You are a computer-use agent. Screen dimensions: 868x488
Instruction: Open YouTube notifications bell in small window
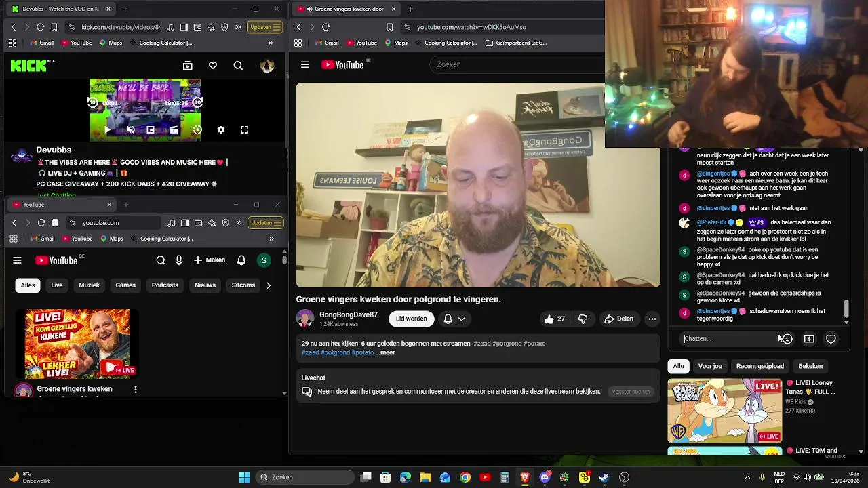(241, 260)
